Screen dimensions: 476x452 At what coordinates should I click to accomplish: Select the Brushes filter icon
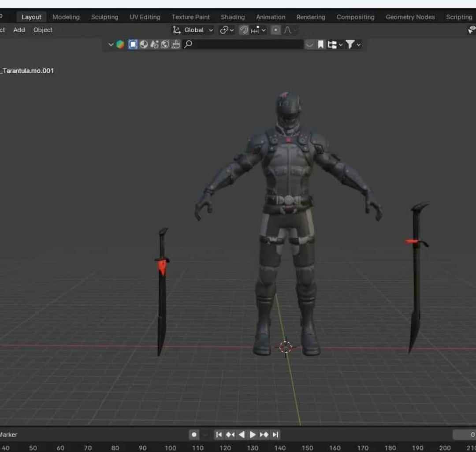pyautogui.click(x=175, y=44)
